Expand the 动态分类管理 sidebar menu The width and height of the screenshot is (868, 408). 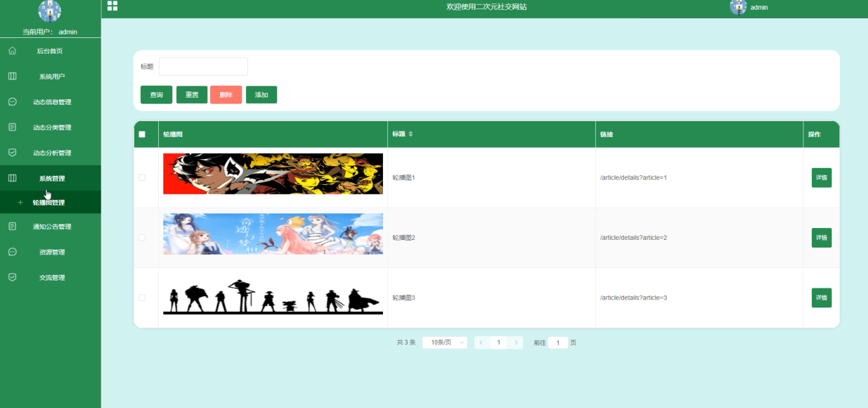coord(51,127)
